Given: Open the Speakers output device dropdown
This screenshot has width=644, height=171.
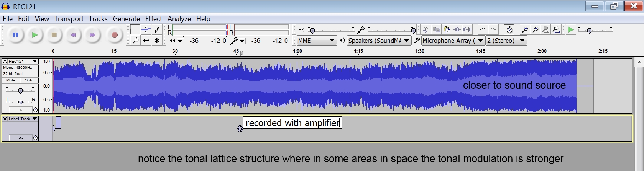Looking at the screenshot, I should point(379,41).
